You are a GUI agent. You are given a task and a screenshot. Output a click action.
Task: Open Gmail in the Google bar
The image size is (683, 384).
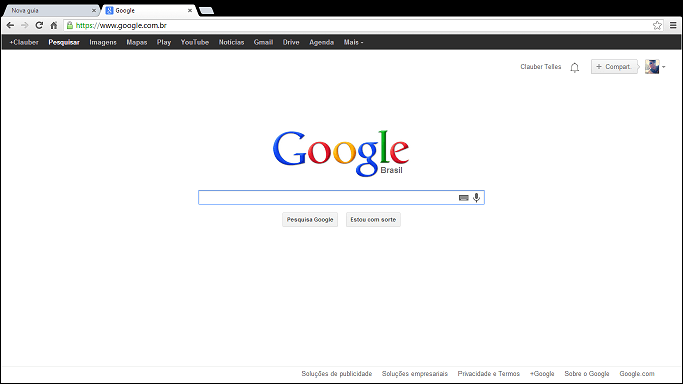pyautogui.click(x=264, y=42)
